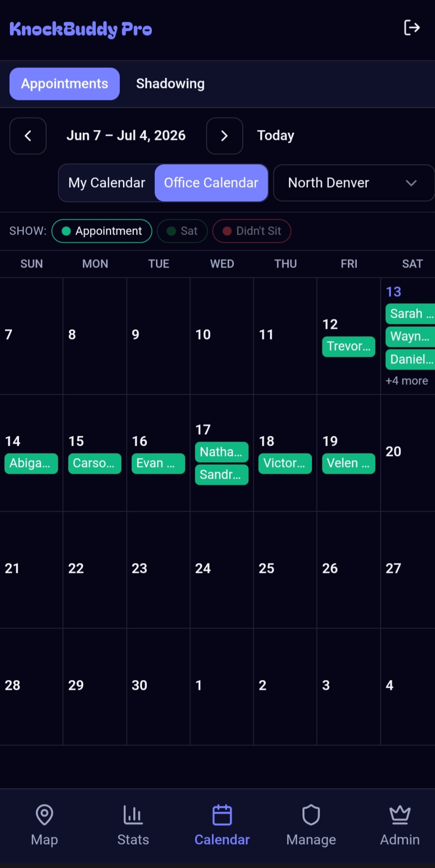Select the June 30 day cell
The height and width of the screenshot is (868, 435).
pyautogui.click(x=158, y=687)
